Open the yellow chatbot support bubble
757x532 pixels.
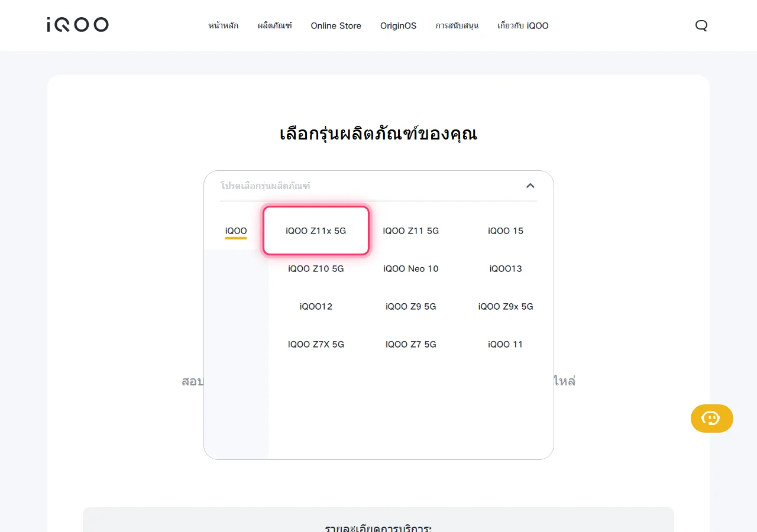pos(712,419)
